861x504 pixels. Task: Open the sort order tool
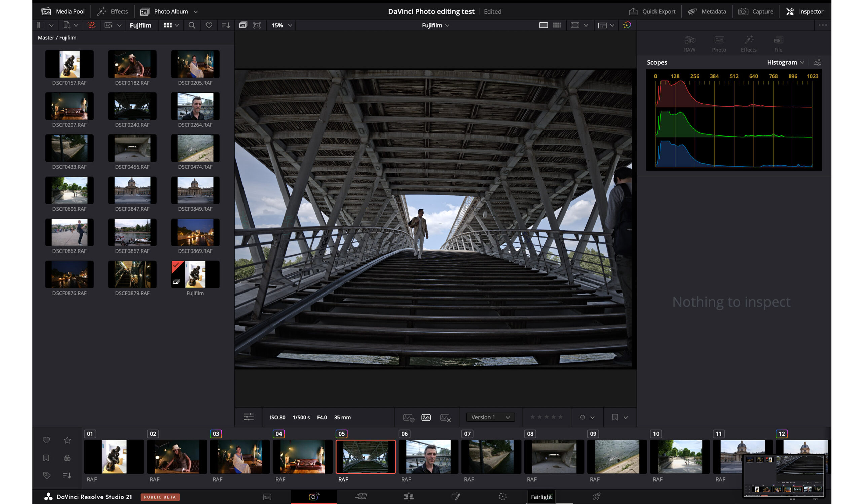pyautogui.click(x=225, y=25)
